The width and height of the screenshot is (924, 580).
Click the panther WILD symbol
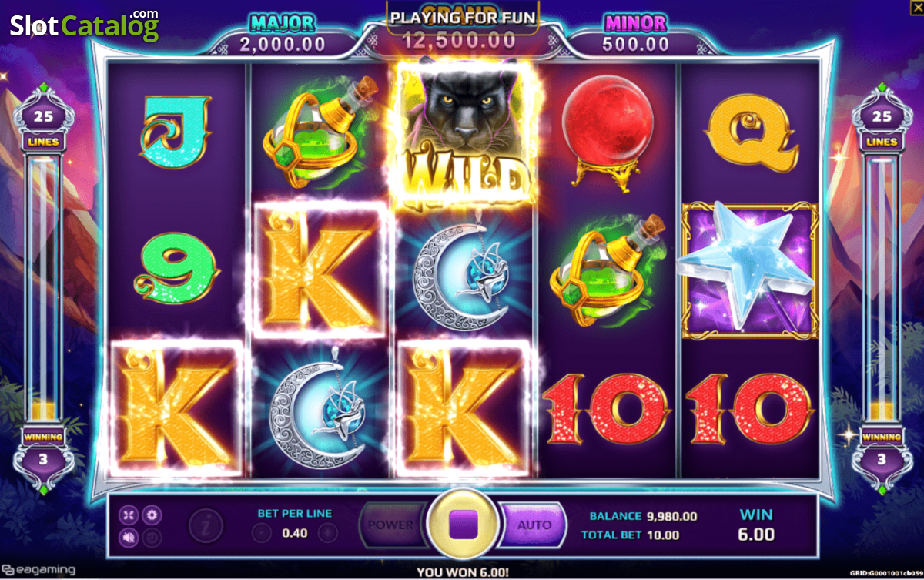(464, 136)
